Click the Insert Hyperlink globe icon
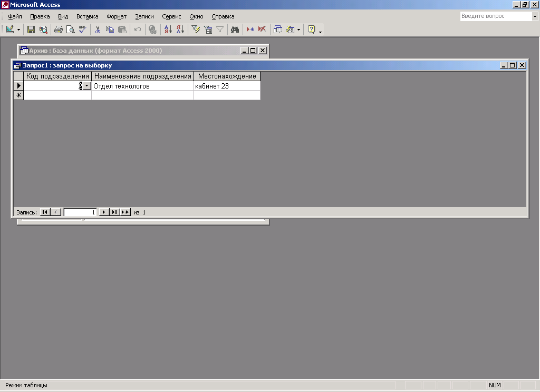Image resolution: width=540 pixels, height=392 pixels. pos(152,30)
